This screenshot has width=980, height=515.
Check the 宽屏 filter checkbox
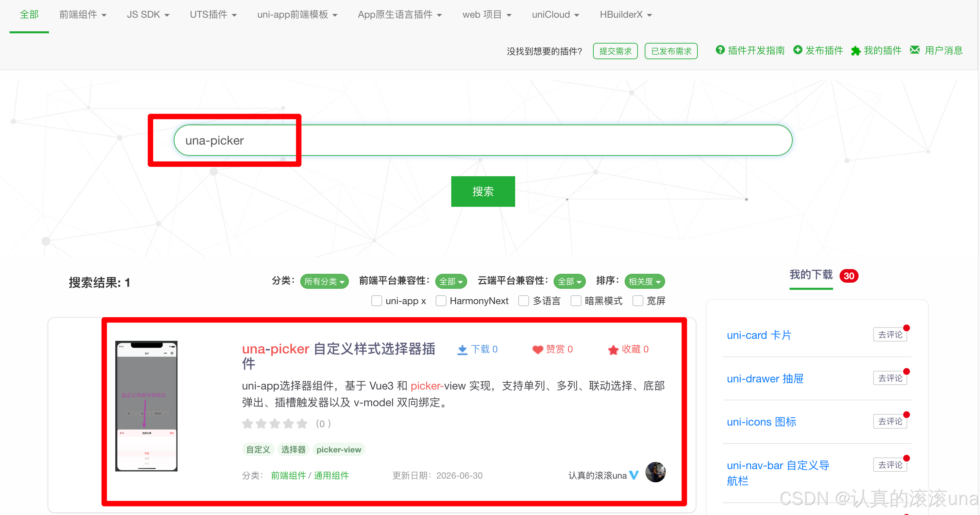click(x=638, y=301)
